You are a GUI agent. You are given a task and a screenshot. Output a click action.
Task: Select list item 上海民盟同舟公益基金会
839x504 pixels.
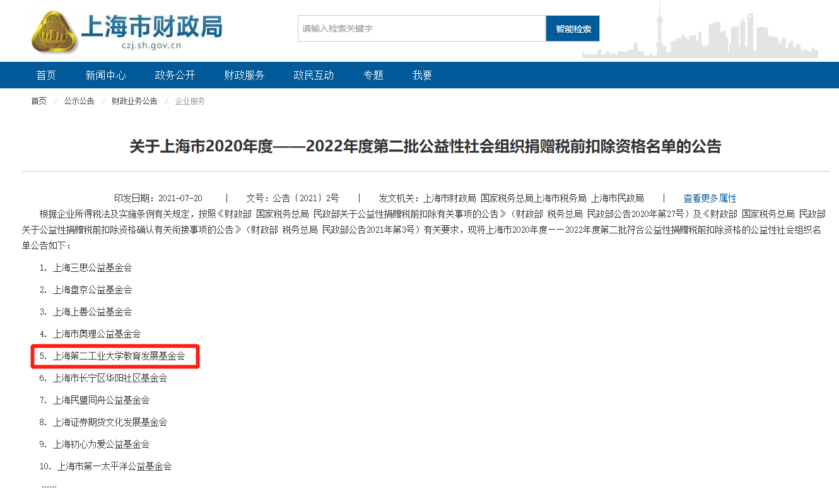click(101, 400)
